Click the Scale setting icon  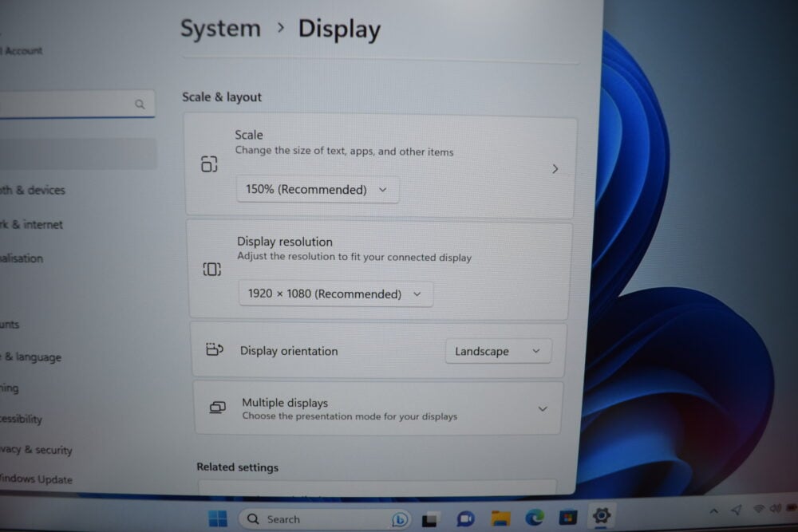tap(209, 164)
